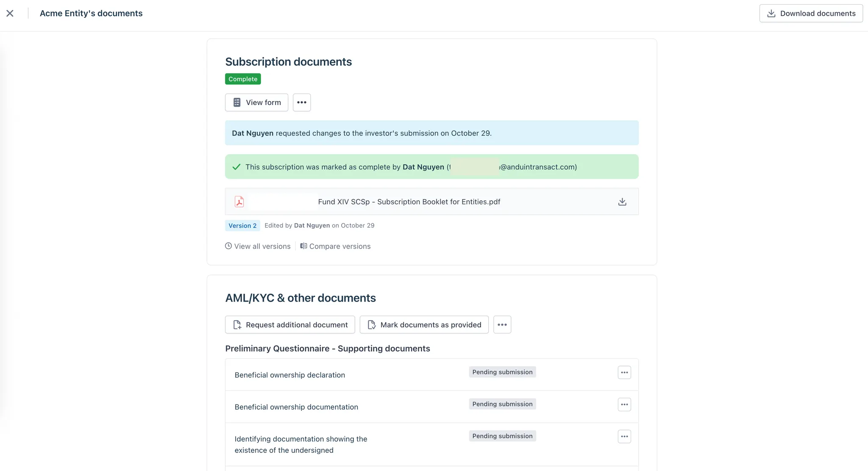Click Compare versions link

coord(339,246)
